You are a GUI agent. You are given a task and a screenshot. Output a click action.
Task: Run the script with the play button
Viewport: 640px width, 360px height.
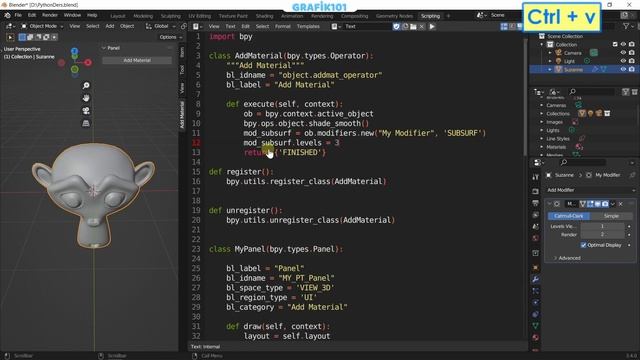[x=432, y=27]
